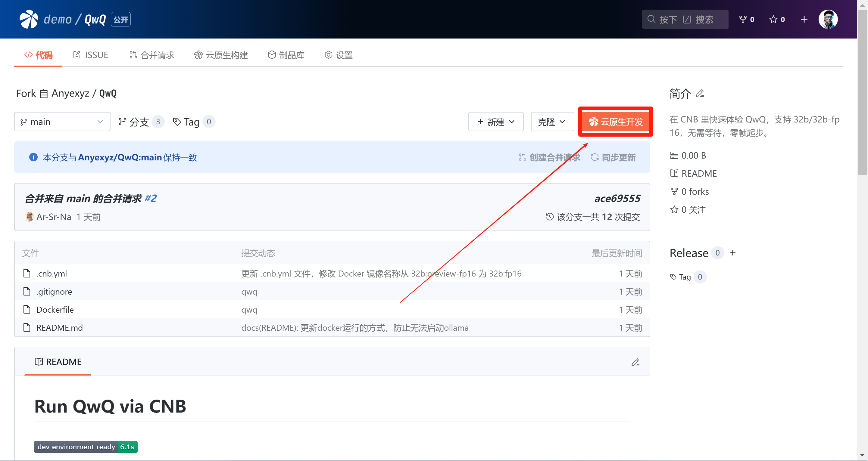Image resolution: width=868 pixels, height=461 pixels.
Task: Click the history clock icon by commit count
Action: [550, 217]
